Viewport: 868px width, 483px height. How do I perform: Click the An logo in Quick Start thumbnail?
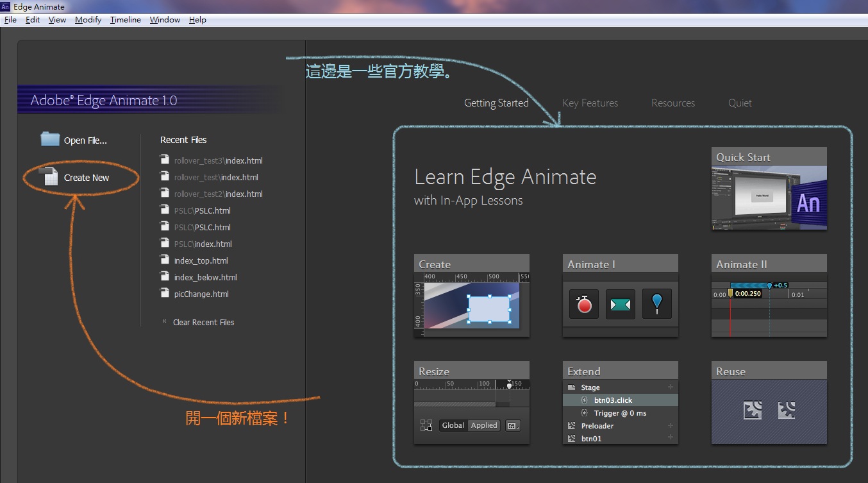809,203
